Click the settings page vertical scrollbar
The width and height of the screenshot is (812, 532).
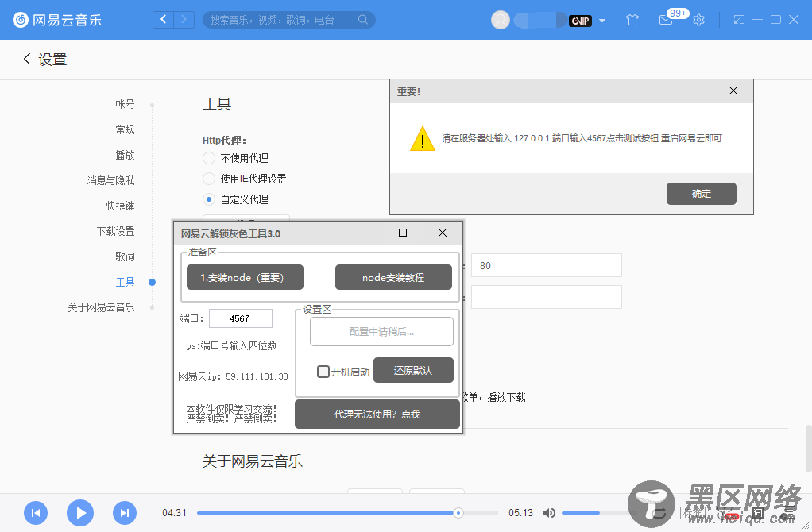coord(808,449)
